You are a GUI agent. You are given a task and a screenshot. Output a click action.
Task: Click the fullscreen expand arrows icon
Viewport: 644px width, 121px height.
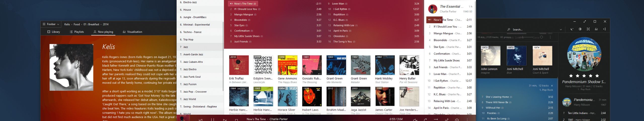point(588,29)
